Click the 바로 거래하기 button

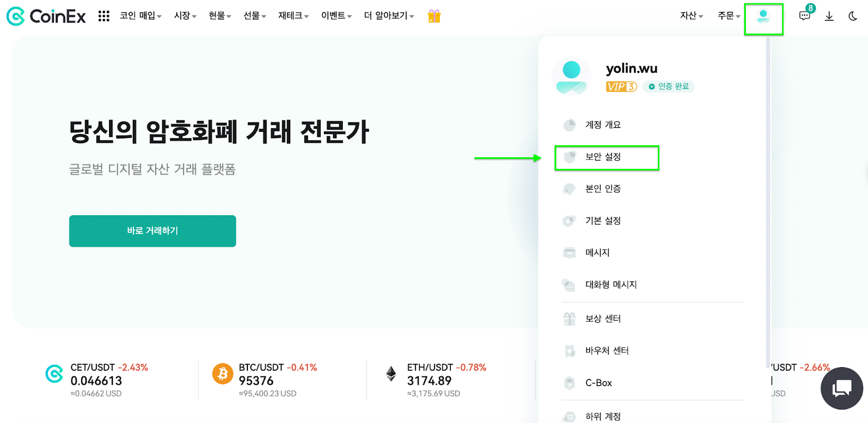pos(152,230)
